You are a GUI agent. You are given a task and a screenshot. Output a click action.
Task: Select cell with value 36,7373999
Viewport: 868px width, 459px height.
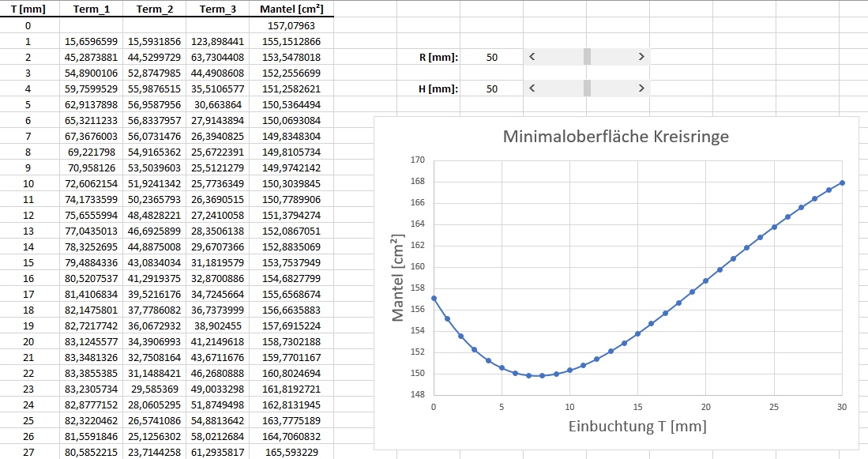pyautogui.click(x=217, y=310)
